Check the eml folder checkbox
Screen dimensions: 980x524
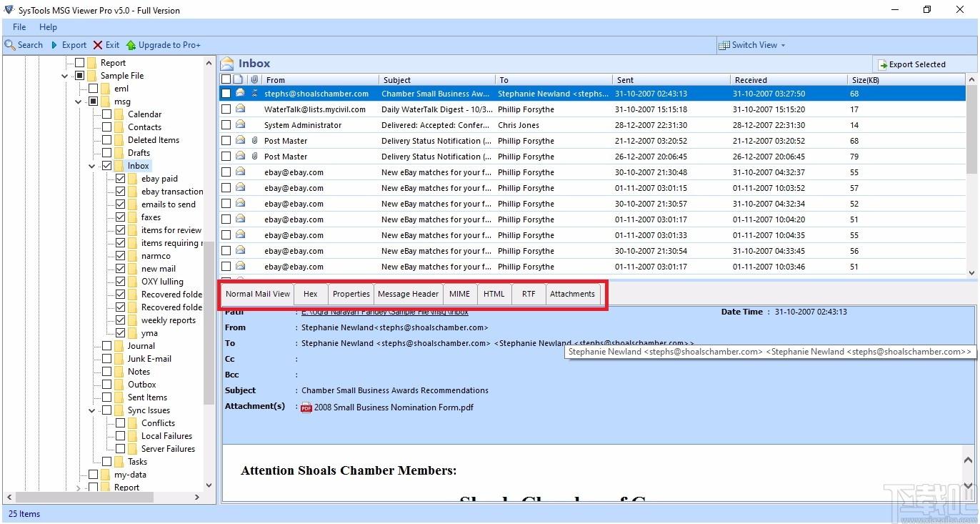pyautogui.click(x=93, y=89)
